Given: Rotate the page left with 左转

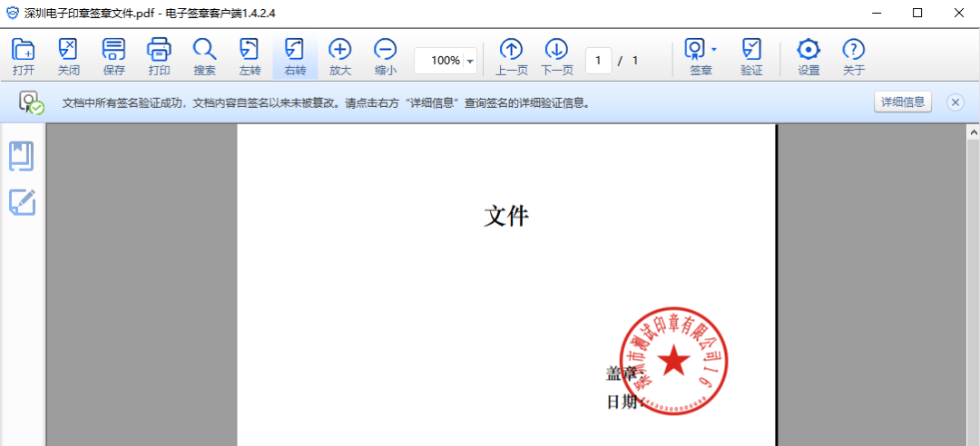Looking at the screenshot, I should pos(250,57).
